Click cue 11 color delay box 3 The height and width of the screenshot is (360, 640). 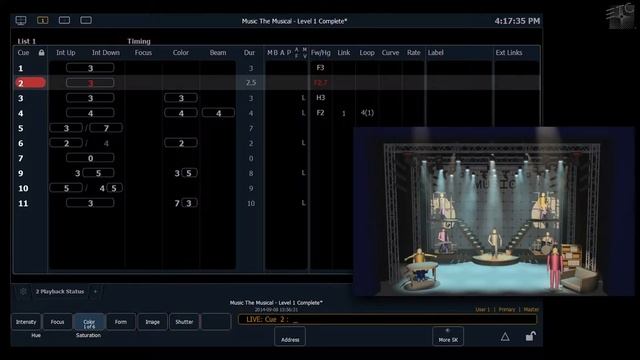click(x=189, y=203)
